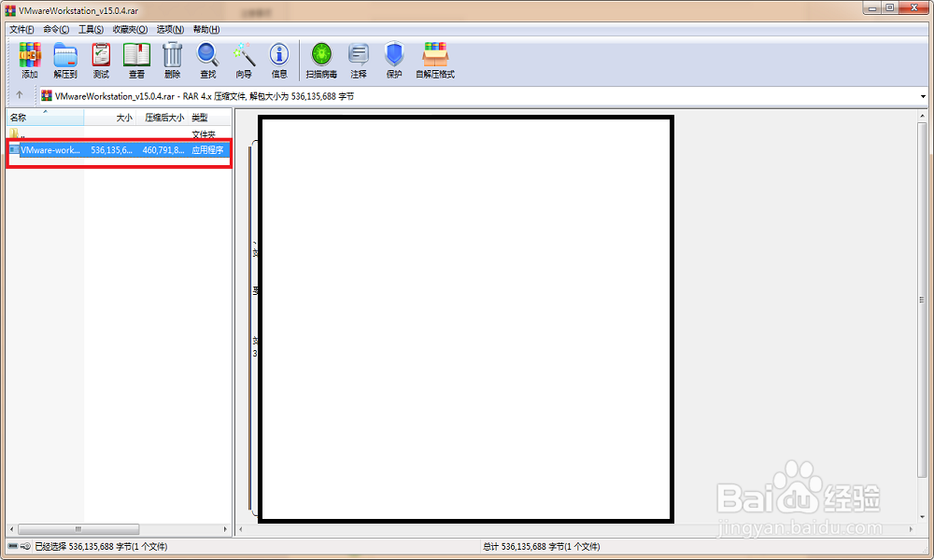Sort by Size (大小) column header
The image size is (934, 560).
(x=110, y=118)
